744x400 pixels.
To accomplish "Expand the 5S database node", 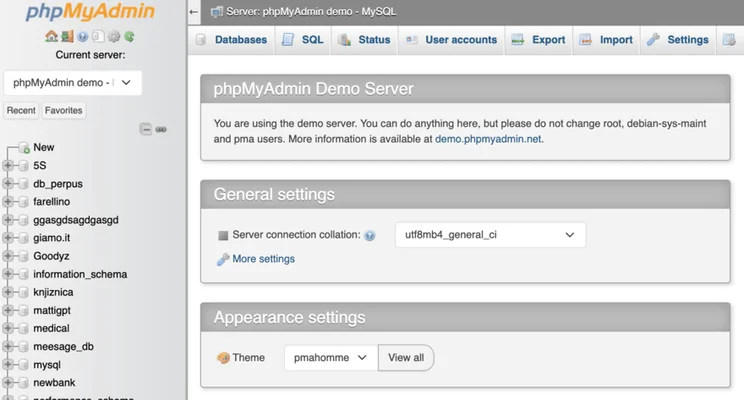I will [x=8, y=166].
